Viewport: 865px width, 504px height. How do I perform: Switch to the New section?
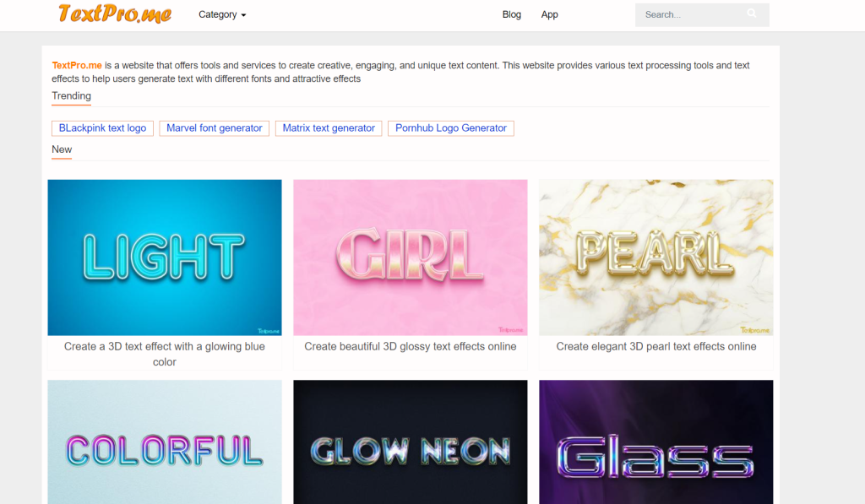(61, 149)
